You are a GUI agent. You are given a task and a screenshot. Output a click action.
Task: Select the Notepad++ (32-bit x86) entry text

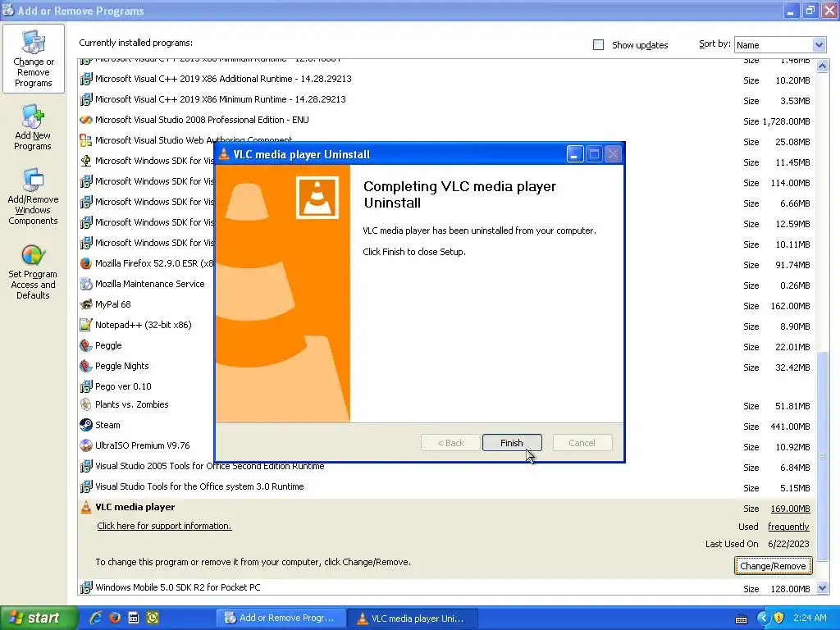pyautogui.click(x=143, y=325)
